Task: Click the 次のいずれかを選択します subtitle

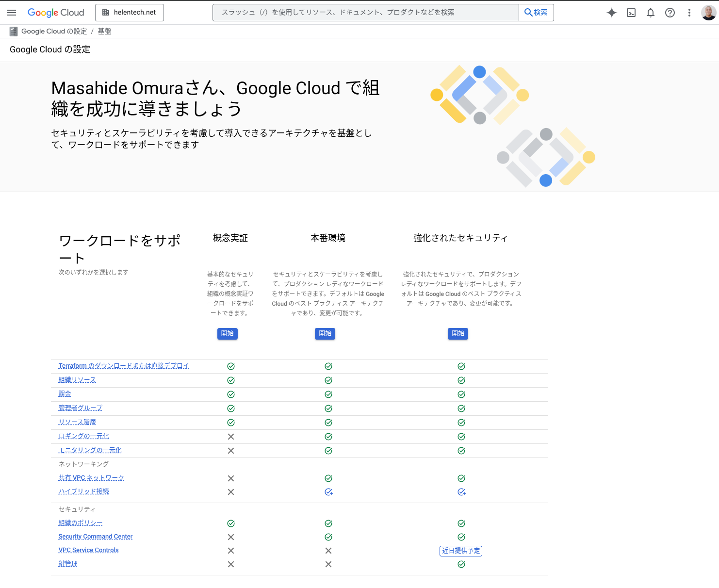Action: tap(93, 272)
